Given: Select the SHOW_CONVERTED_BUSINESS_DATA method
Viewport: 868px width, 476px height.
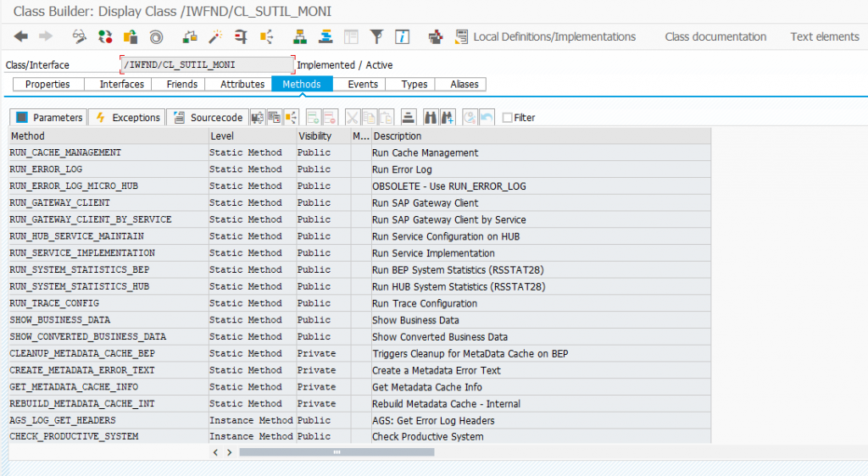Looking at the screenshot, I should tap(87, 336).
